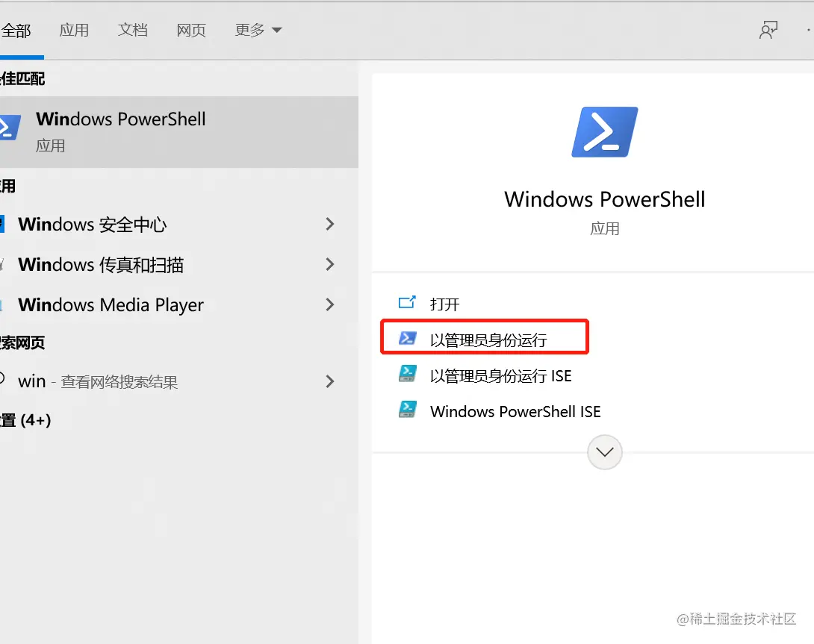This screenshot has width=814, height=644.
Task: Click PowerShell icon beside 以管理员身份运行
Action: click(x=408, y=338)
